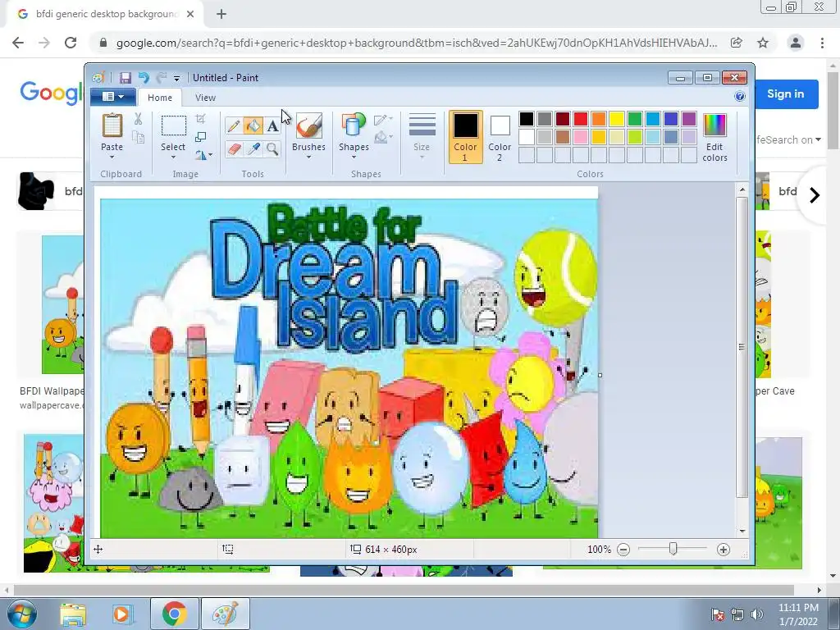
Task: Open Windows Media Player from taskbar
Action: point(121,614)
